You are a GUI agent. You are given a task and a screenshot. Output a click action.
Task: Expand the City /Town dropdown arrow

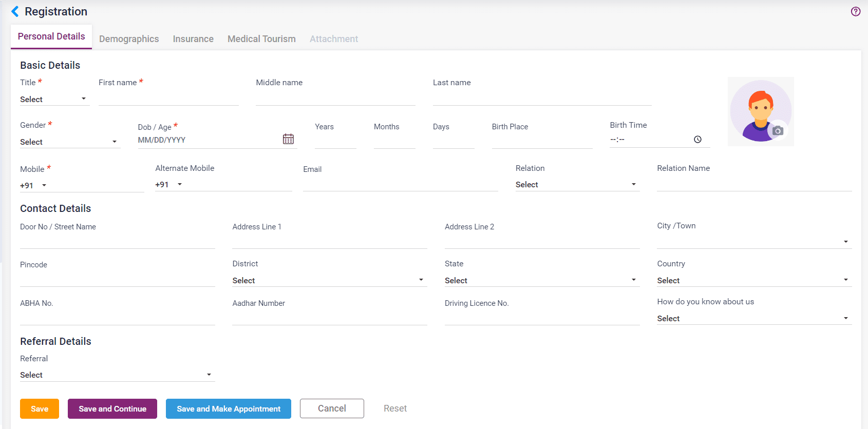tap(845, 242)
